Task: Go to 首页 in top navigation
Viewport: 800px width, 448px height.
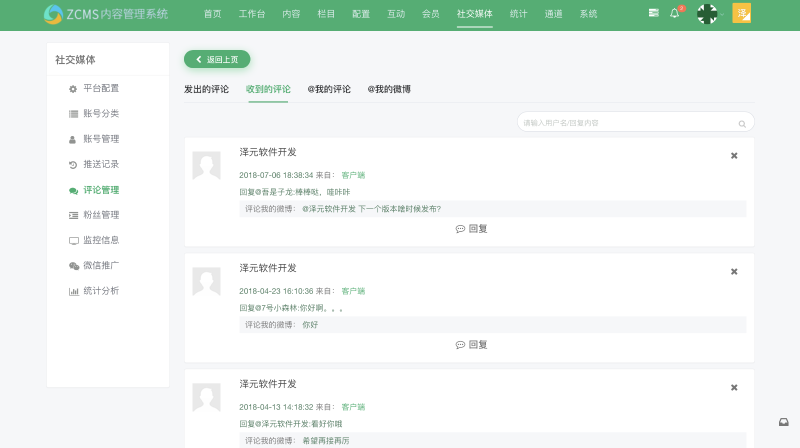Action: click(212, 14)
